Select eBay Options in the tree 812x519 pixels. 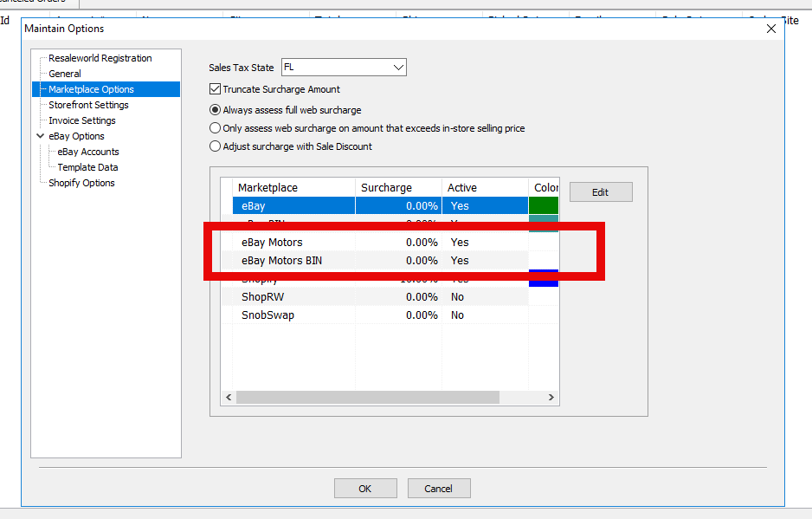pos(76,136)
